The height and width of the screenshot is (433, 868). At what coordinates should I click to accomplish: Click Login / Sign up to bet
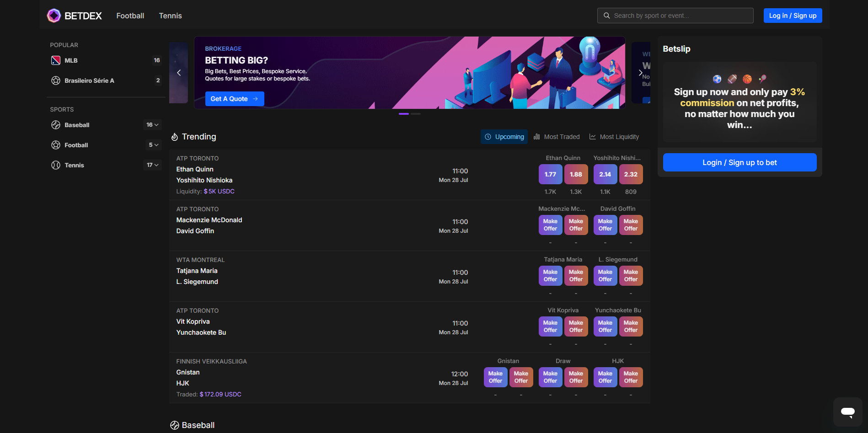pos(739,162)
